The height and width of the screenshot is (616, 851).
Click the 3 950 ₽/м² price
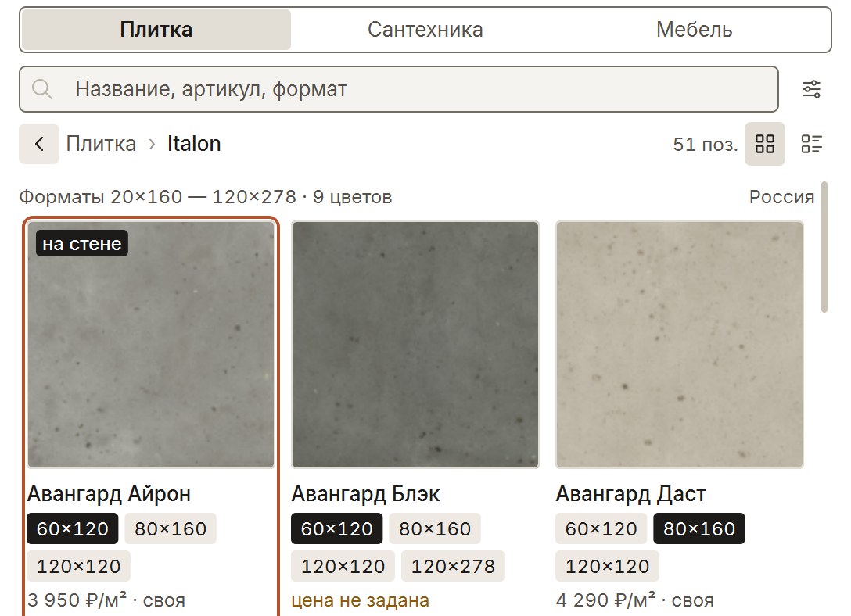click(77, 600)
